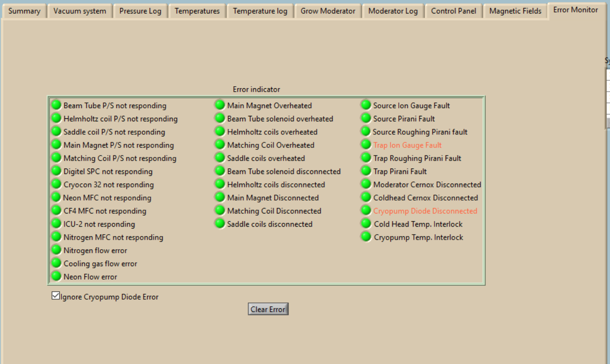Click the Neon Flow error LED
610x364 pixels.
tap(56, 276)
